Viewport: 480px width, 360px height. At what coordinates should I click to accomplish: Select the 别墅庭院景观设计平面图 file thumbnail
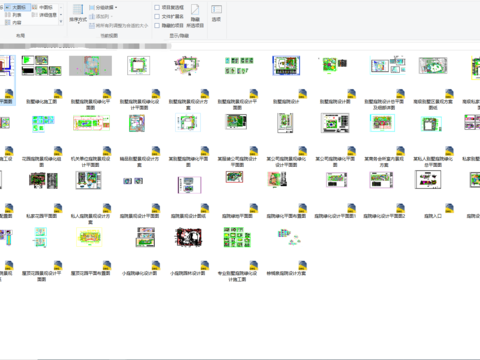pos(239,65)
